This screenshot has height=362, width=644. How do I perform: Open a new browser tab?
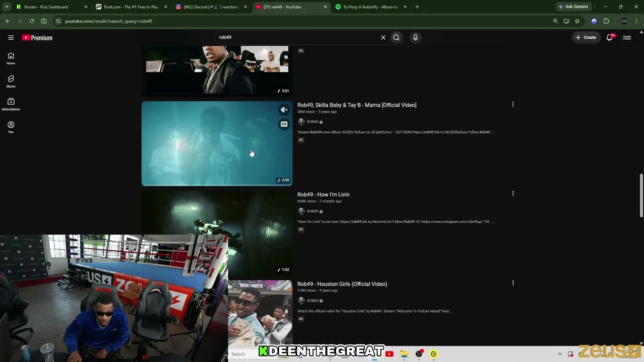(417, 7)
